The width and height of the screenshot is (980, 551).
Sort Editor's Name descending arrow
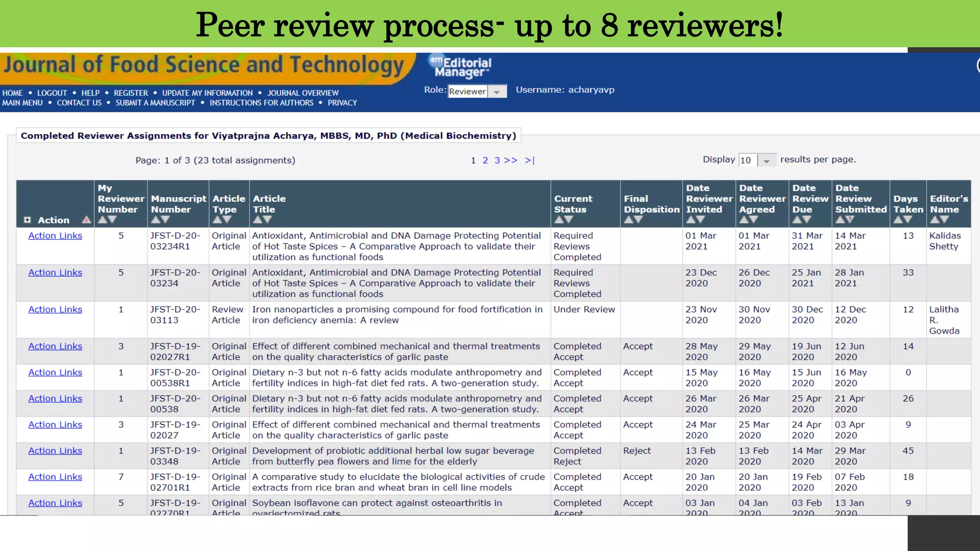(x=945, y=220)
